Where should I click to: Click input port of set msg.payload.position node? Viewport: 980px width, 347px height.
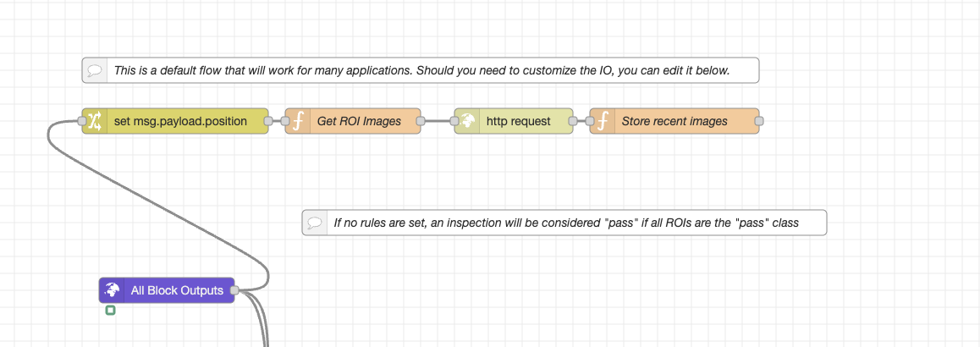[x=82, y=121]
